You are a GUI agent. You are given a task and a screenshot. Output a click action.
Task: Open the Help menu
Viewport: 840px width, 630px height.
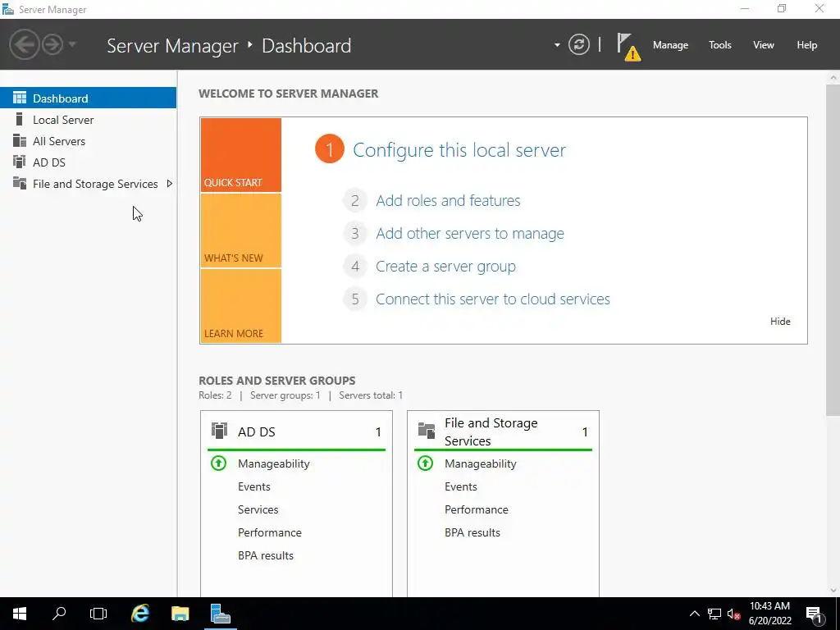(x=807, y=45)
